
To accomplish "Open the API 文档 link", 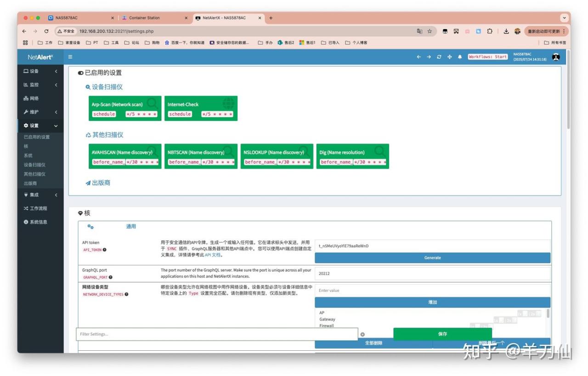I will tap(213, 255).
